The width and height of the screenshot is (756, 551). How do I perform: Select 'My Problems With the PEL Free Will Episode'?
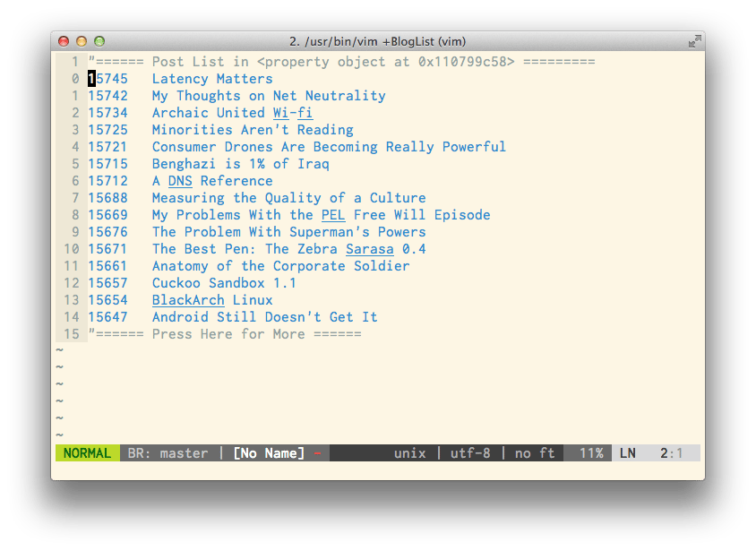321,214
